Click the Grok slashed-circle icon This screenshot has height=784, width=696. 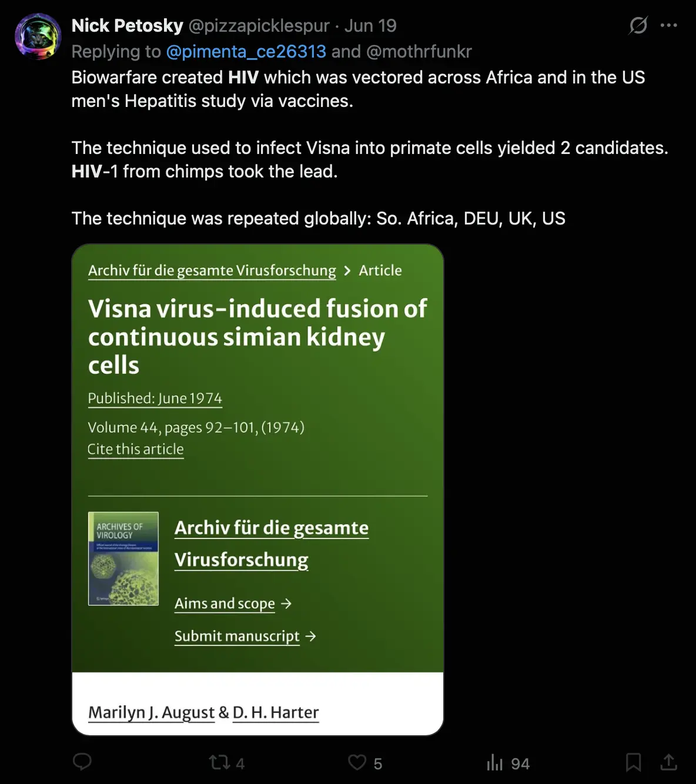coord(638,25)
